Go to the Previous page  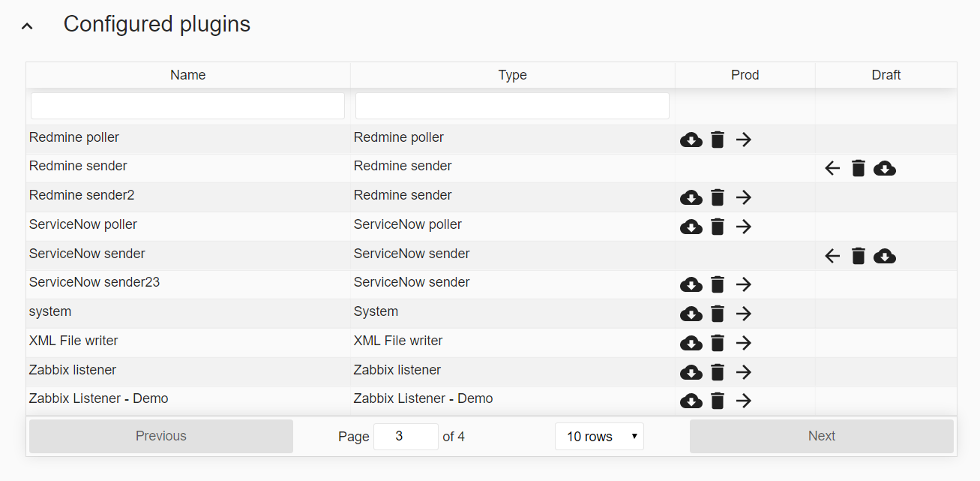pos(160,436)
